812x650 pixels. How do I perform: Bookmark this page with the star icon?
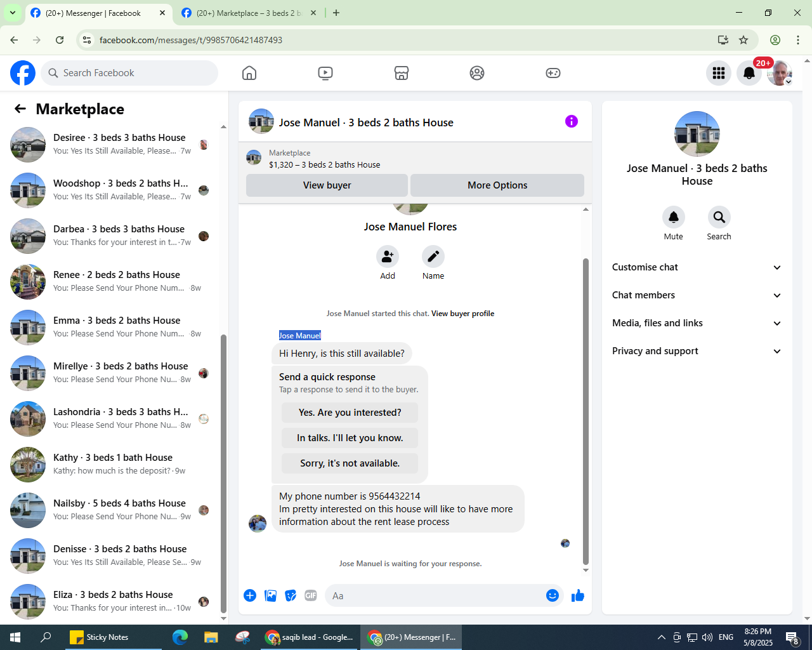[x=743, y=40]
